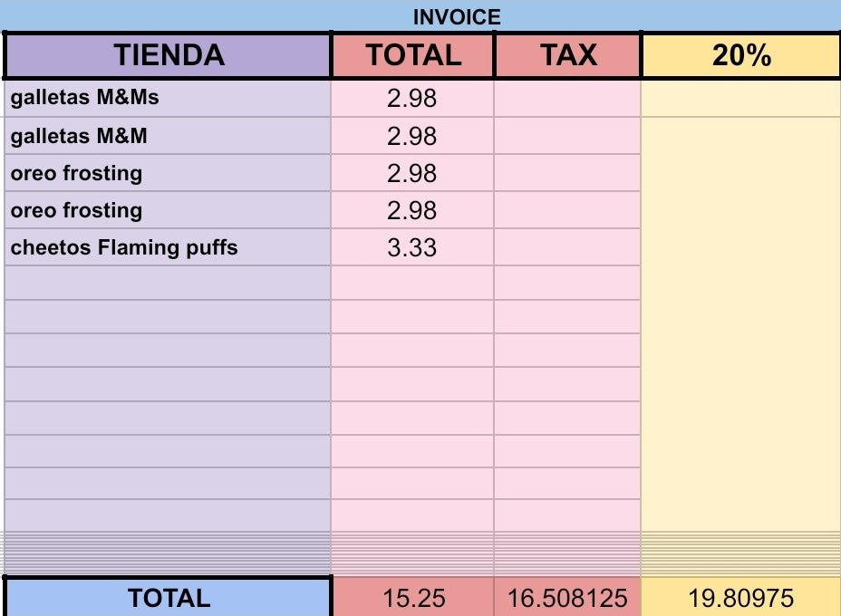Image resolution: width=841 pixels, height=616 pixels.
Task: Select the blank cell directly below cheetos Flaming puffs
Action: 169,283
